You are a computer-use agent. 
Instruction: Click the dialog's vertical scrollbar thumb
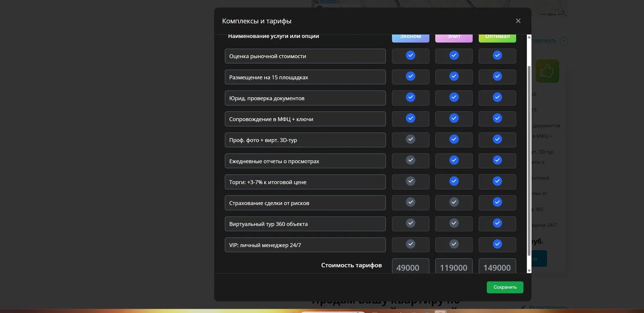pos(529,160)
